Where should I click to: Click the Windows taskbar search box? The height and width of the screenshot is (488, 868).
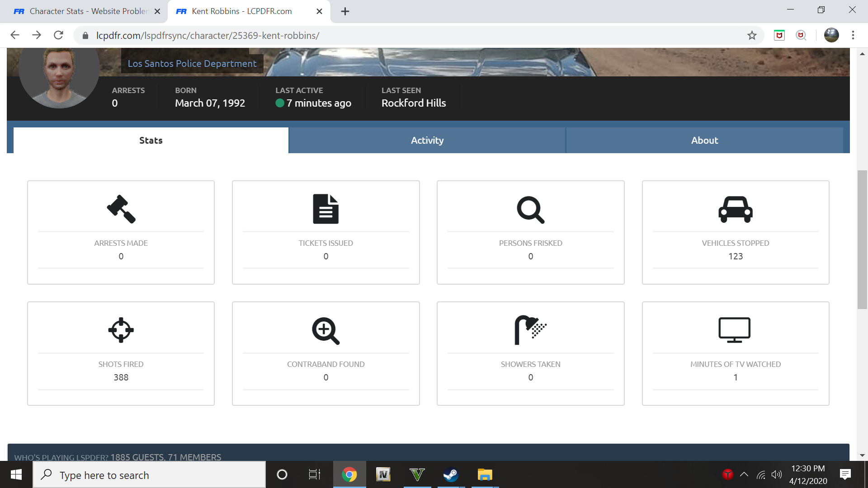[149, 475]
